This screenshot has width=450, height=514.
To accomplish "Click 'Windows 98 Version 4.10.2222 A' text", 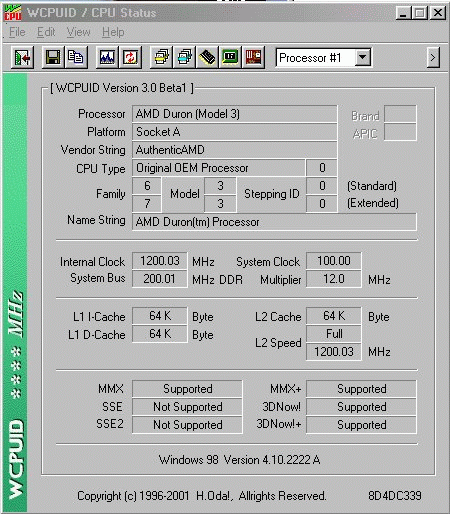I will click(240, 460).
